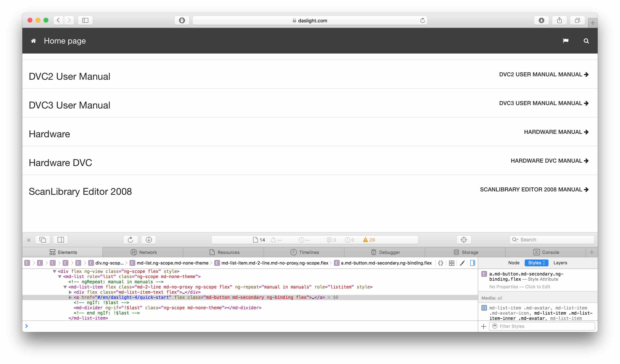This screenshot has height=364, width=620.
Task: Open the Console tab
Action: pyautogui.click(x=546, y=252)
